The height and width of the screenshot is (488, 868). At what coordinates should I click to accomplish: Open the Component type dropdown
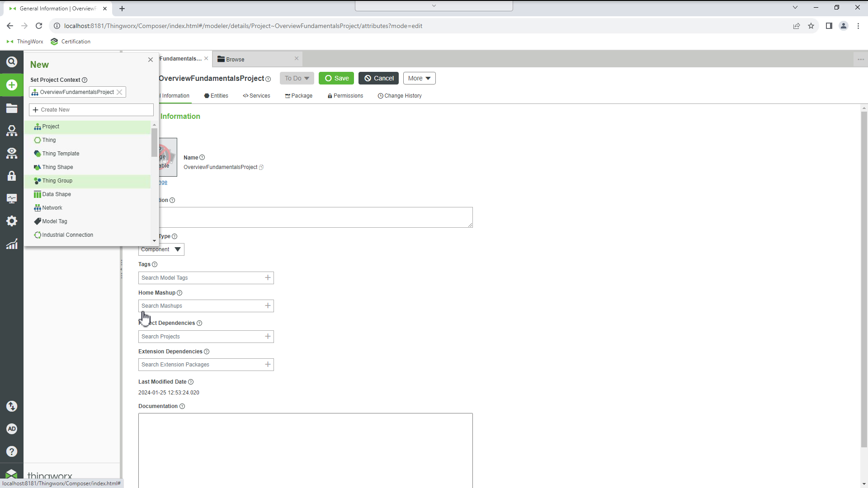click(x=161, y=249)
